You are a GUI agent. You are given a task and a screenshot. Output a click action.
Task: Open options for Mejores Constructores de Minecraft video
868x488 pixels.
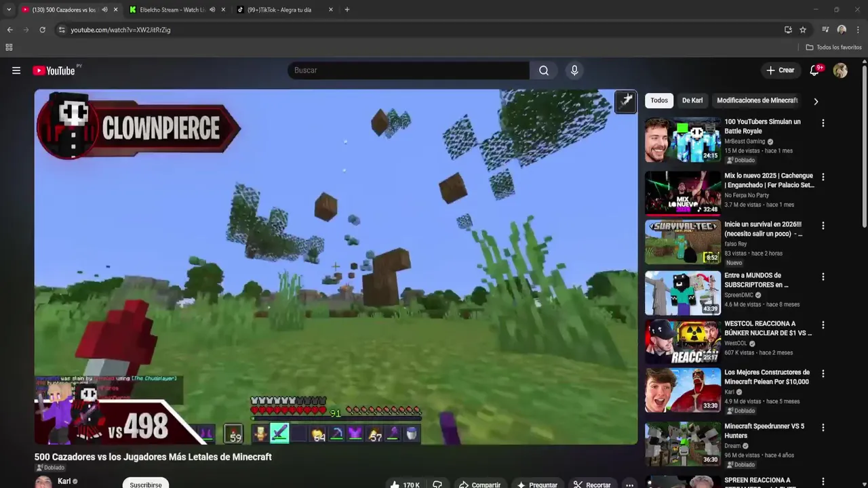(x=823, y=374)
